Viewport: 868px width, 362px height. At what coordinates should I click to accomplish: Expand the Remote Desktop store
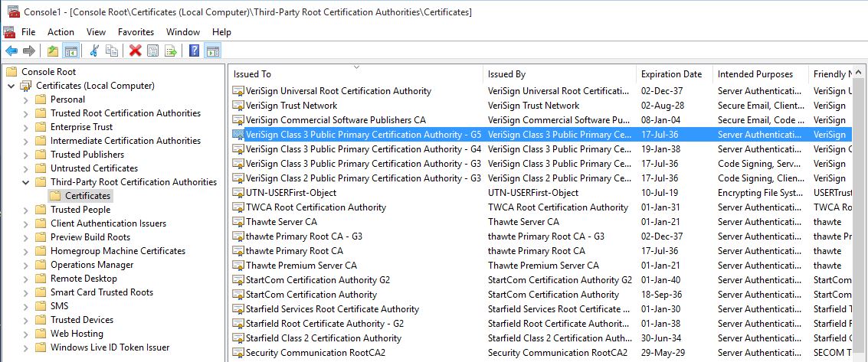(25, 279)
